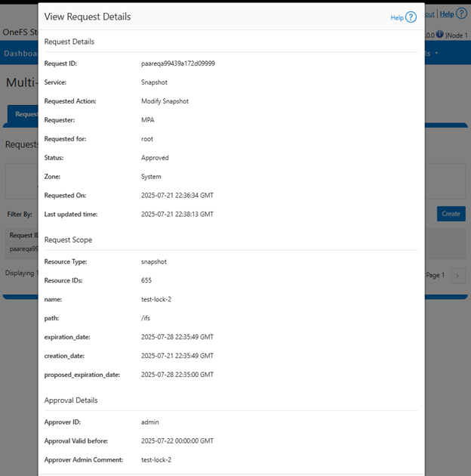Expand the dropdown arrow at navigation bar's right end
The image size is (471, 476).
(436, 54)
